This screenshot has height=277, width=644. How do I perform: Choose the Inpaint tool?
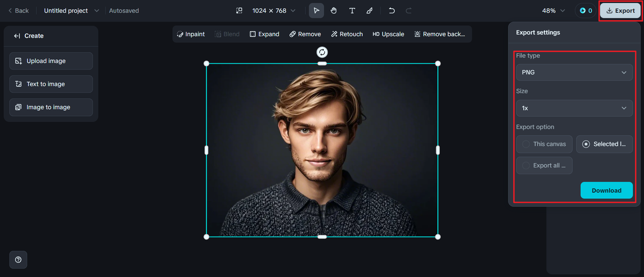tap(191, 34)
